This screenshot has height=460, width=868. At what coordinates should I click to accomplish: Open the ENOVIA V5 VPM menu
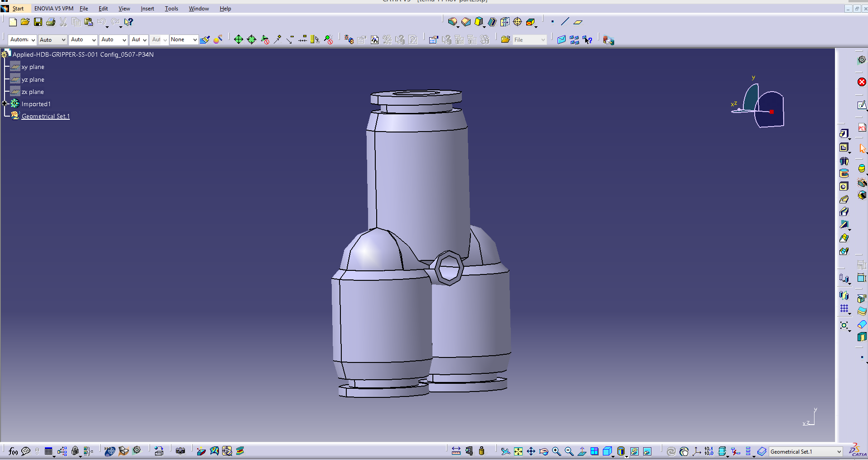[x=54, y=9]
